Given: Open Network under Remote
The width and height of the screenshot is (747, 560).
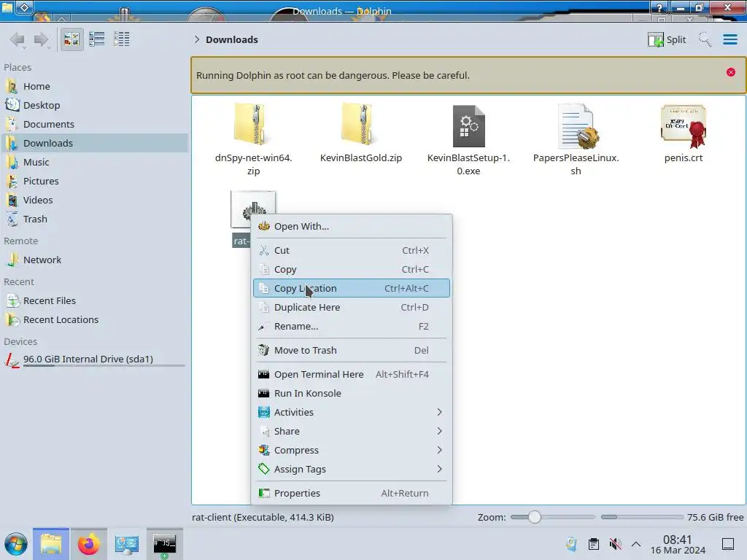Looking at the screenshot, I should (x=94, y=260).
